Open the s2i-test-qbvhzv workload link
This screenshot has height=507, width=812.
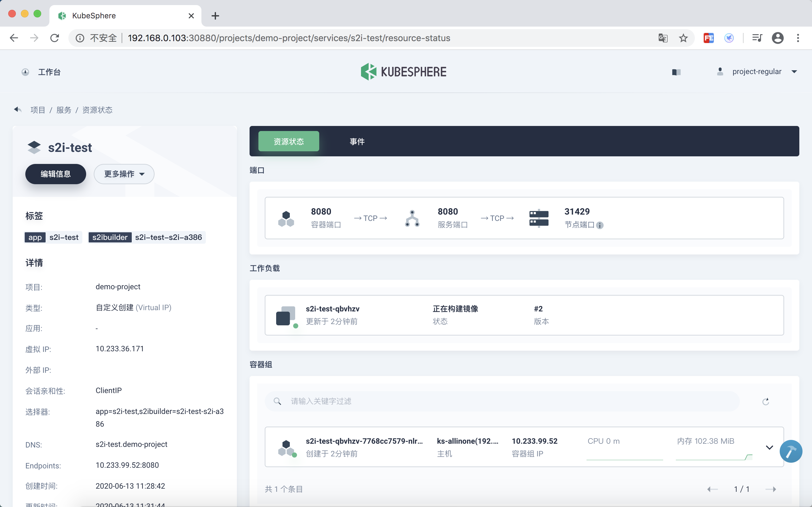click(333, 309)
